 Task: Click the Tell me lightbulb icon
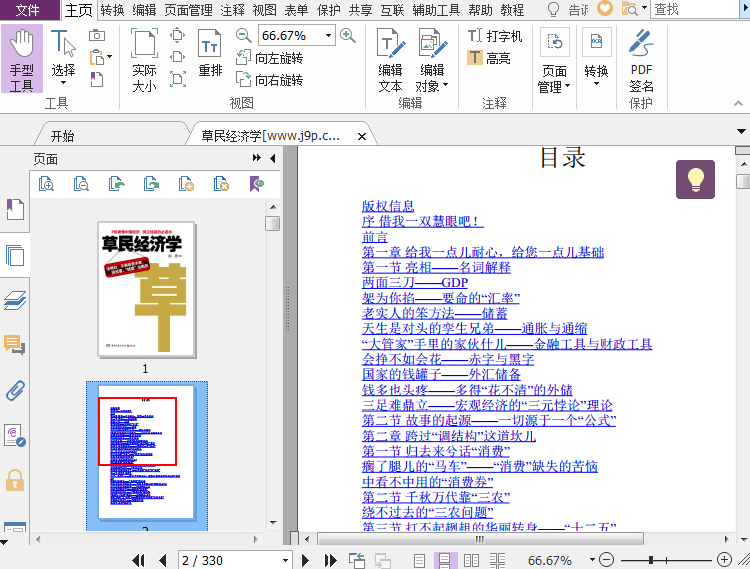553,9
